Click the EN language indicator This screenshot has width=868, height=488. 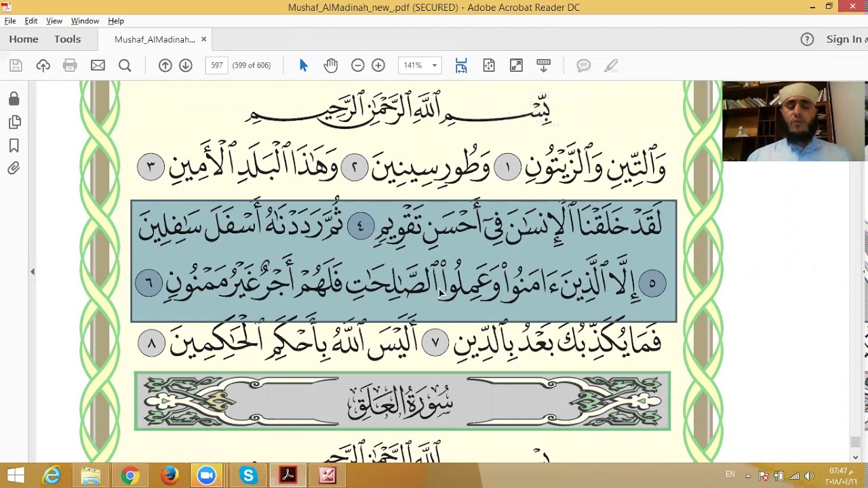(x=730, y=474)
